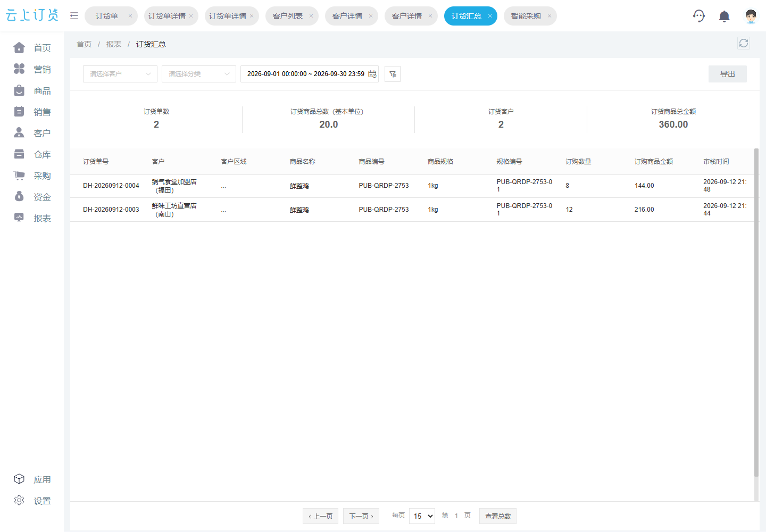Viewport: 766px width, 532px height.
Task: Select the 订货汇总 tab
Action: click(x=467, y=16)
